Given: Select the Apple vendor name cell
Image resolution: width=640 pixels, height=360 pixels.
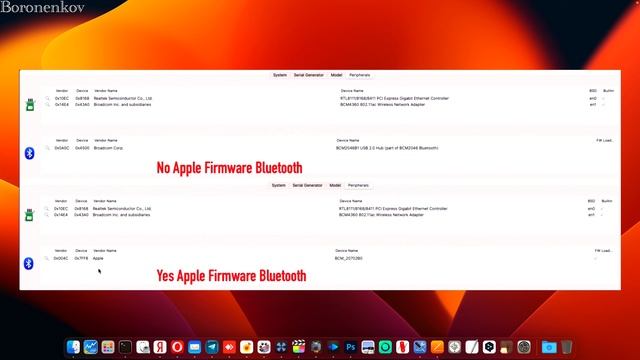Looking at the screenshot, I should coord(98,258).
